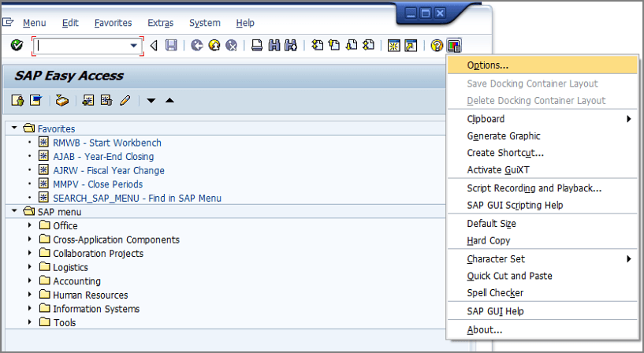Expand the Accounting folder

(30, 281)
